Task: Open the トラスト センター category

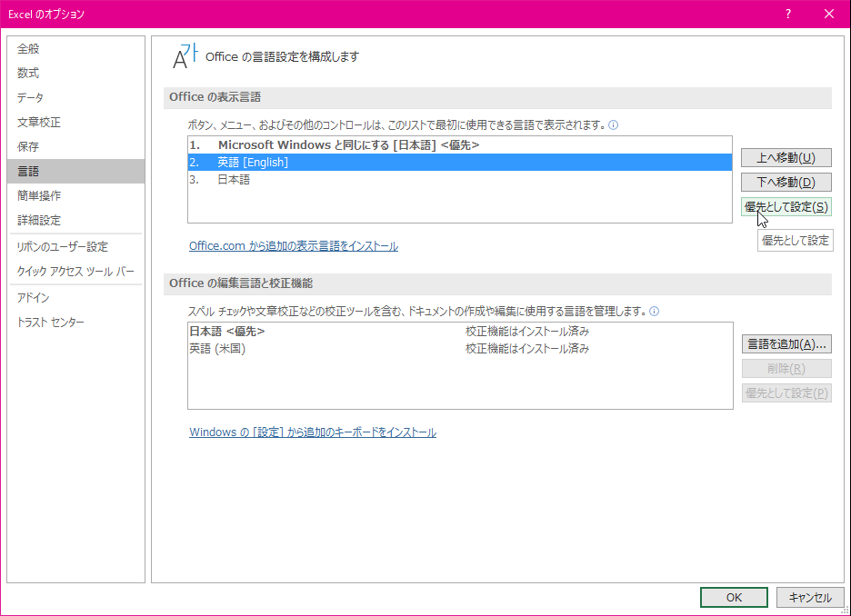Action: 76,323
